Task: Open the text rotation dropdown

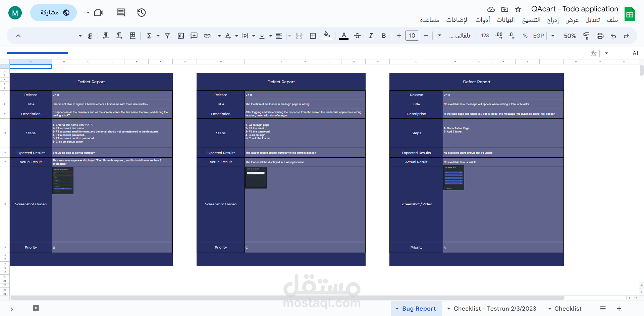Action: (224, 36)
